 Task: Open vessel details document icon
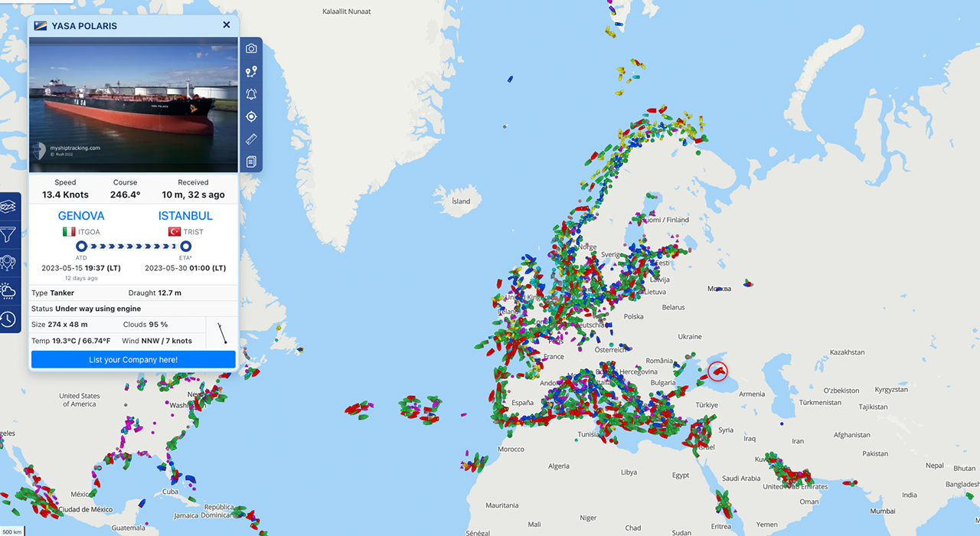pyautogui.click(x=251, y=162)
